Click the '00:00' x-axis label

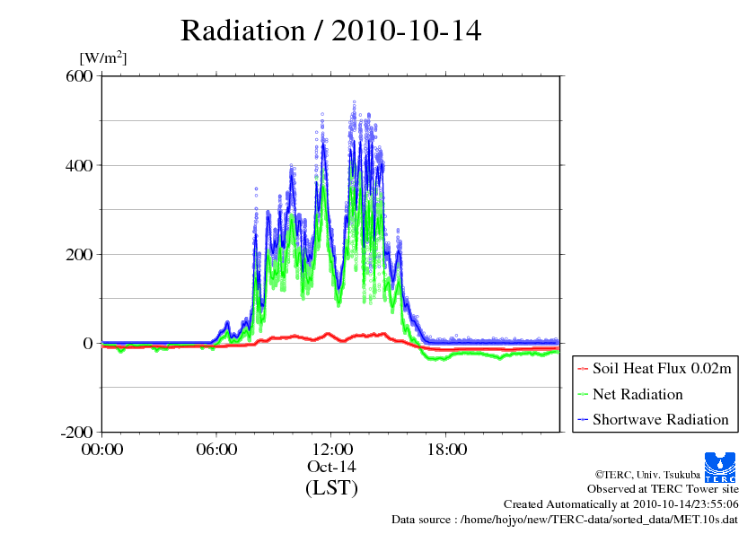pyautogui.click(x=102, y=450)
